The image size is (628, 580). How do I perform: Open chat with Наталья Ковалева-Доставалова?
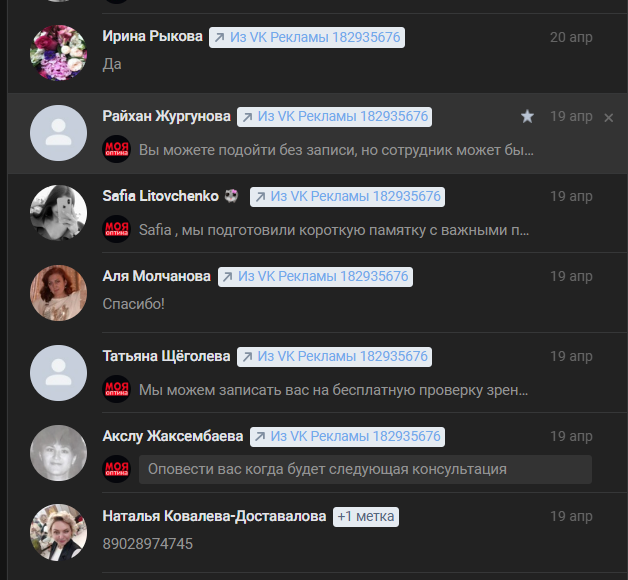(x=317, y=532)
